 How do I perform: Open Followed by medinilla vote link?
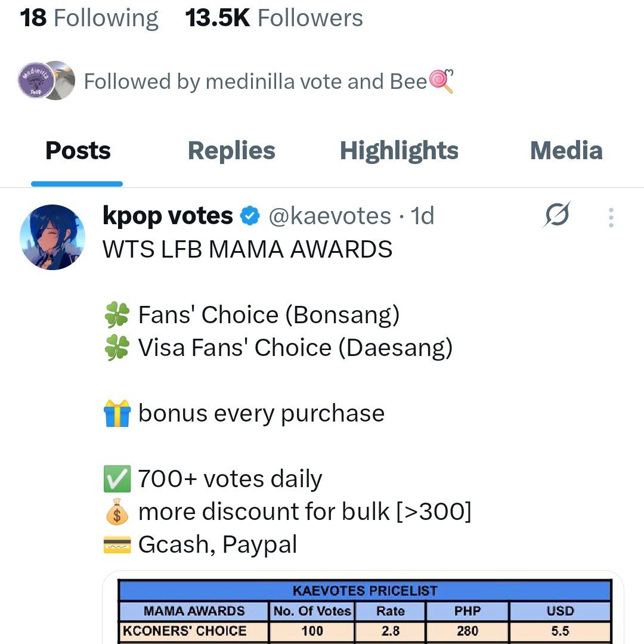256,82
